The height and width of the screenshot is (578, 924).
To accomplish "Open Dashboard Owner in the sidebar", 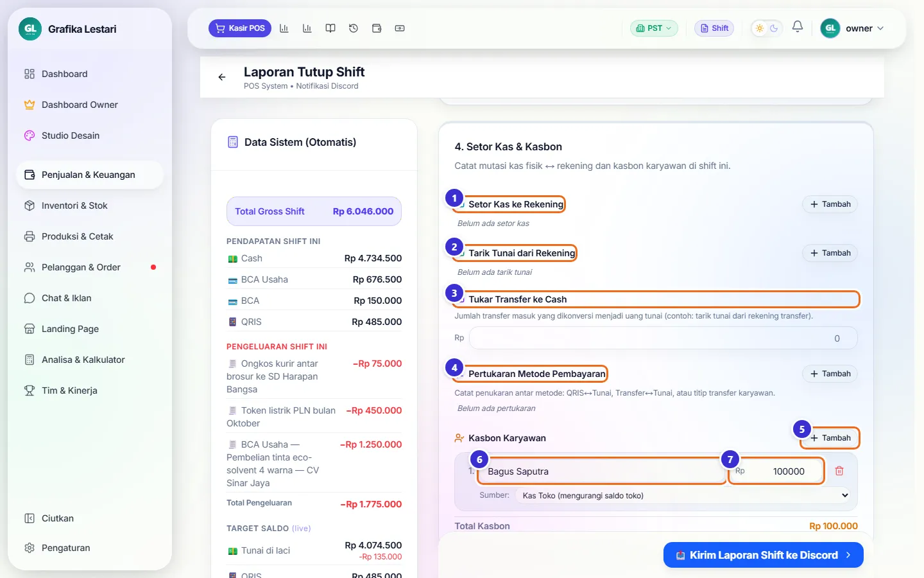I will (90, 105).
